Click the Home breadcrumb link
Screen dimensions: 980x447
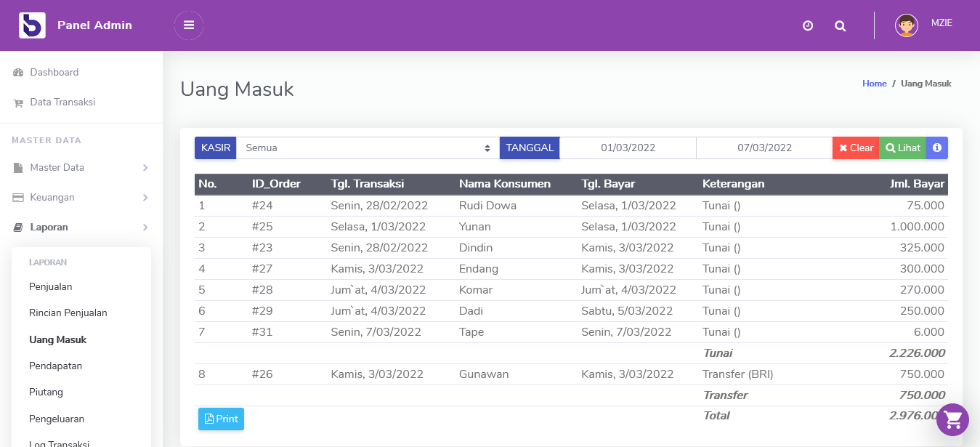(875, 84)
